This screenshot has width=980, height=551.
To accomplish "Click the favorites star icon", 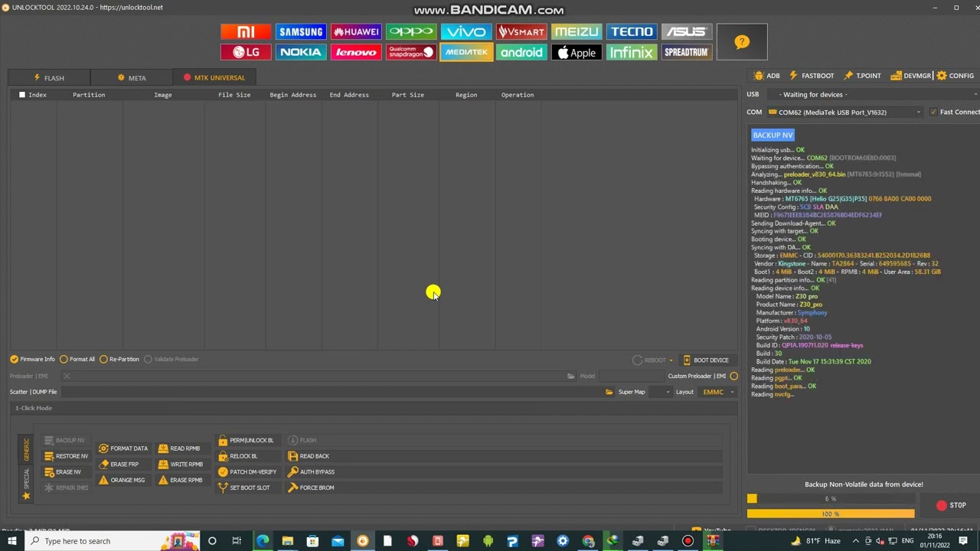I will [x=26, y=496].
